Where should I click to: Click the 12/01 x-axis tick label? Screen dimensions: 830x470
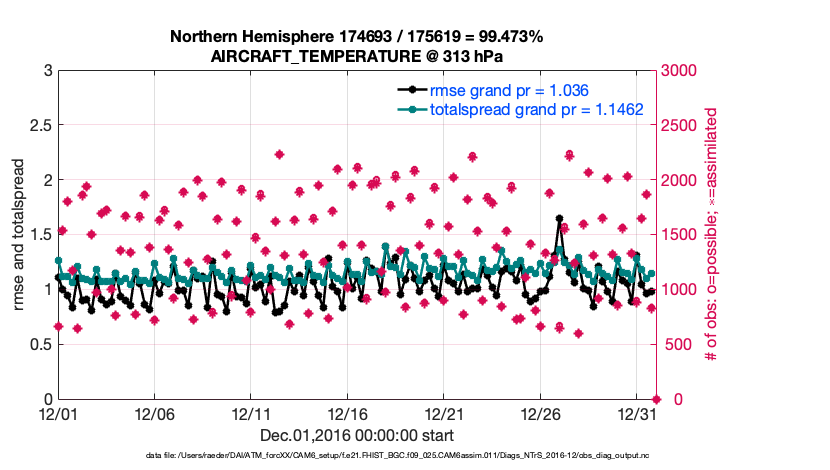coord(58,413)
